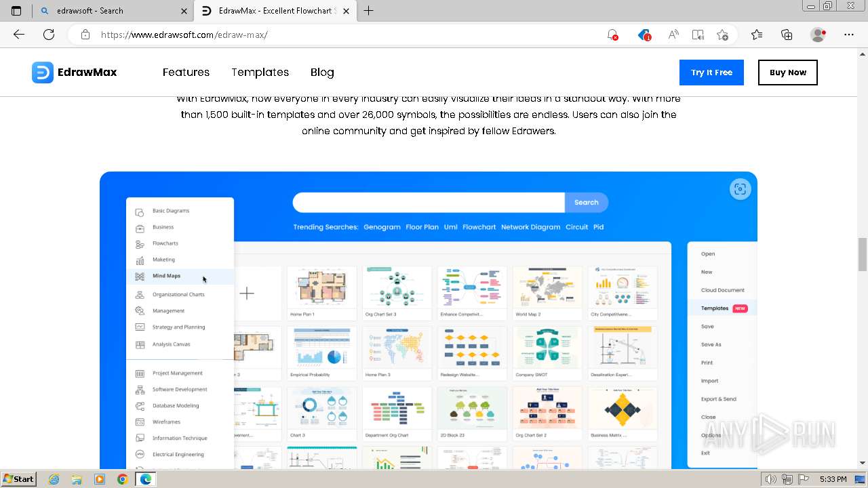Click the Network Diagram trending search

point(531,227)
